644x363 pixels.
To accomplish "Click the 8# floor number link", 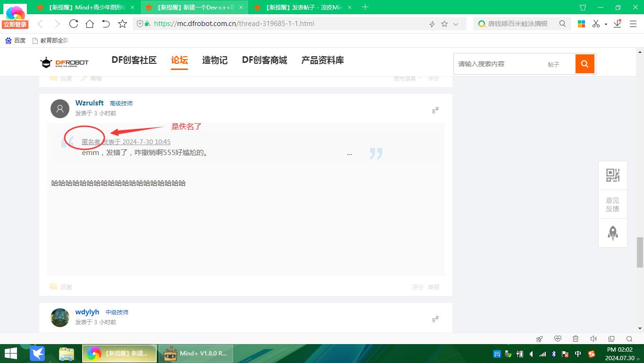I will coord(435,111).
